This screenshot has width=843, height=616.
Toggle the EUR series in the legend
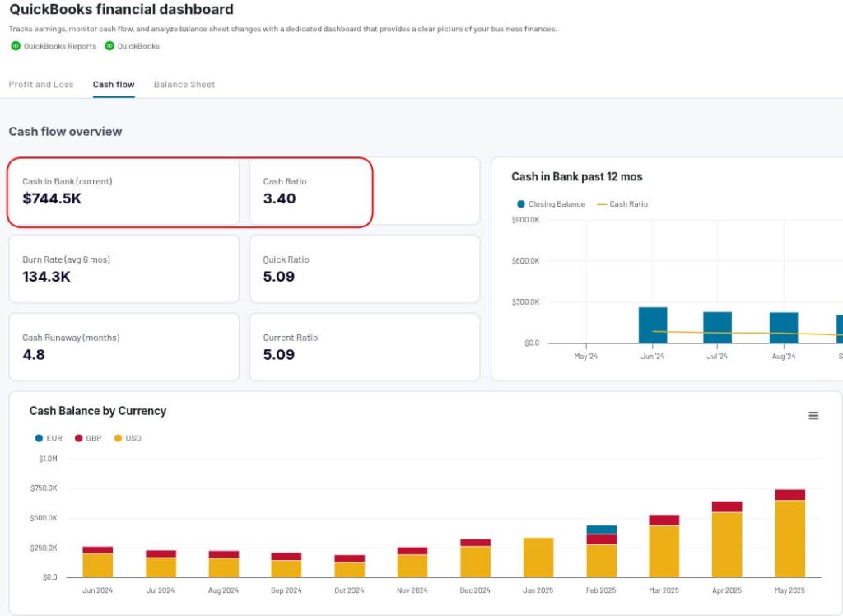click(49, 438)
